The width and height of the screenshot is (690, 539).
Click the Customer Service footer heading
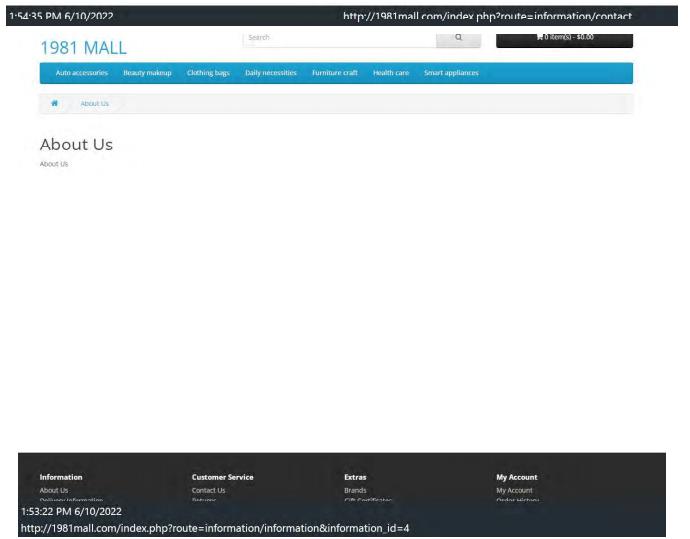pos(222,477)
